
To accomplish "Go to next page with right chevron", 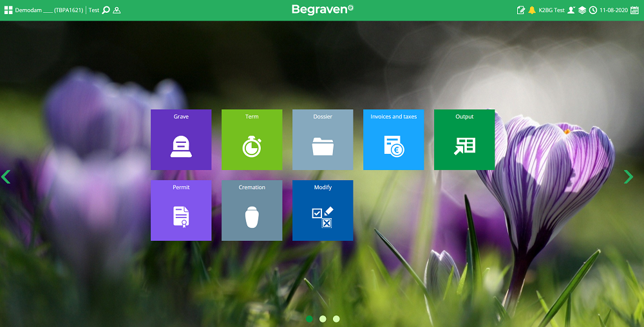I will [x=629, y=177].
